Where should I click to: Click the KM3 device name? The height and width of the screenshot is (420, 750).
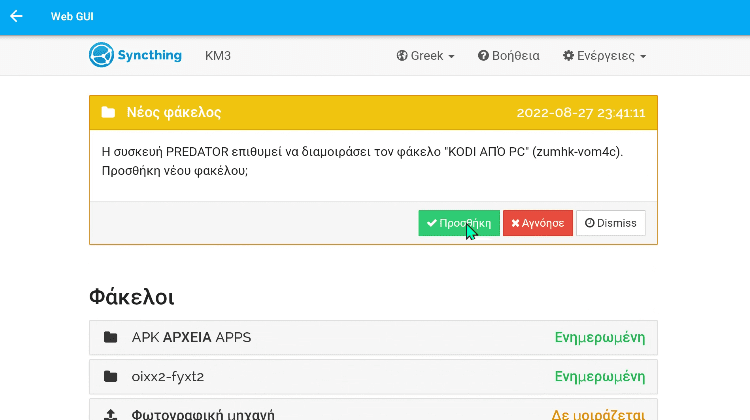[x=218, y=56]
